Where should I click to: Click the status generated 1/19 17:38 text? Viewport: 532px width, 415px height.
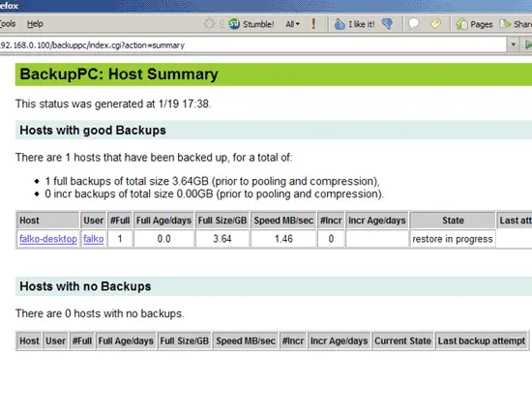point(113,104)
